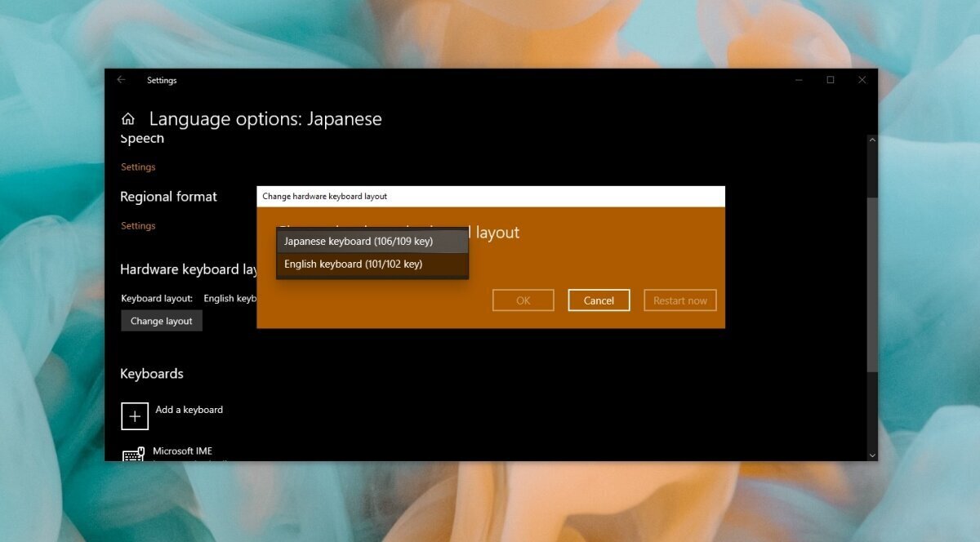Click the plus icon next to Add a keyboard

point(135,415)
